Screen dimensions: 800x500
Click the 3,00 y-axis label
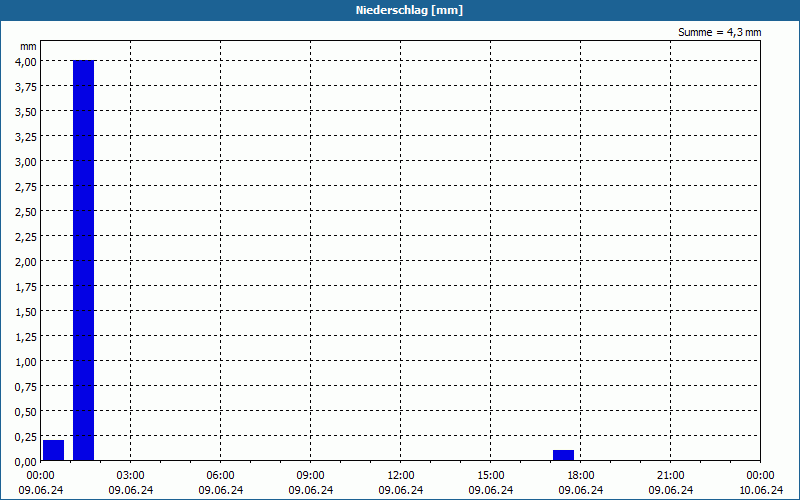click(x=26, y=162)
